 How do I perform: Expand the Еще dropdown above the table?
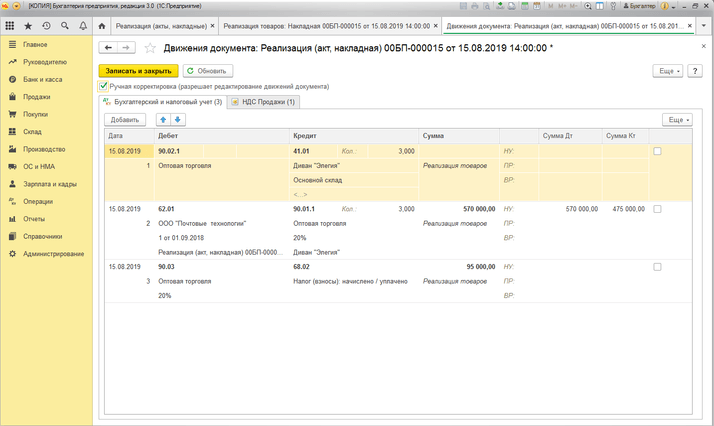677,120
